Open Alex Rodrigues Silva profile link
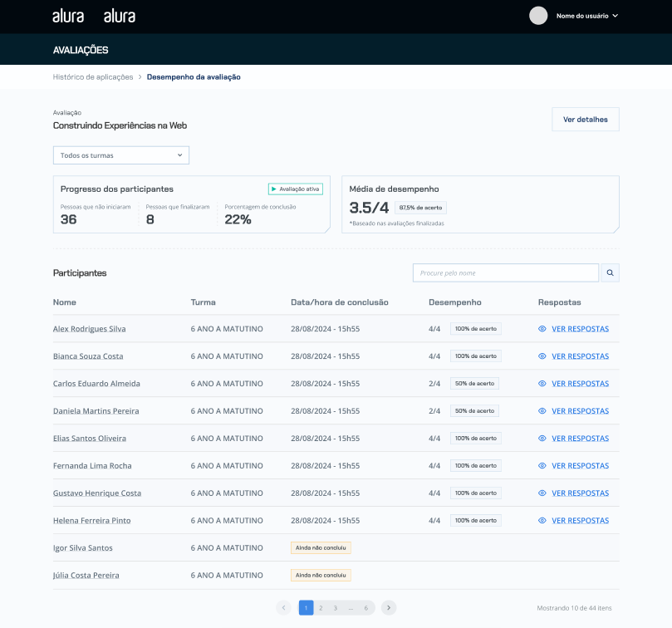 pyautogui.click(x=90, y=329)
